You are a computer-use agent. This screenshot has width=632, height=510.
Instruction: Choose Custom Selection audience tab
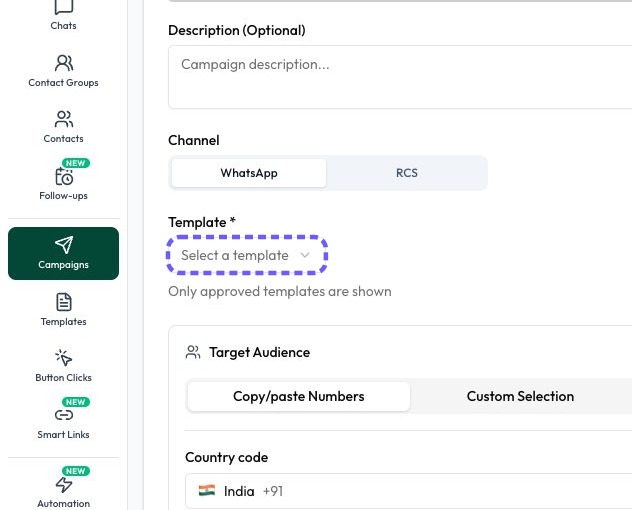point(520,396)
